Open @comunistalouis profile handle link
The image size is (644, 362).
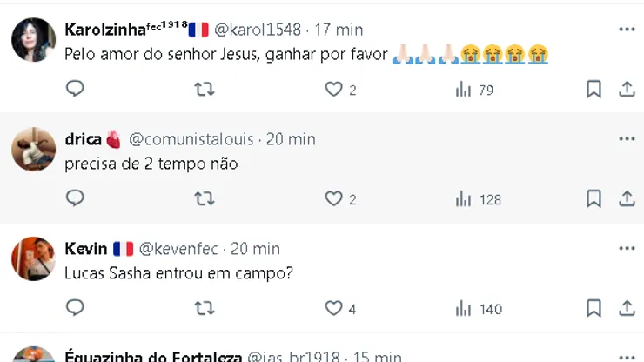tap(193, 139)
